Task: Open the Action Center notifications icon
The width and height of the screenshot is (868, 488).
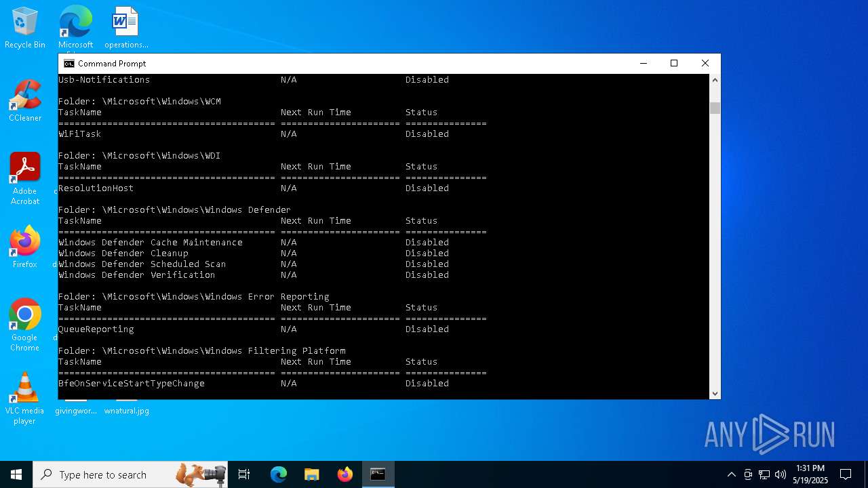Action: [846, 474]
